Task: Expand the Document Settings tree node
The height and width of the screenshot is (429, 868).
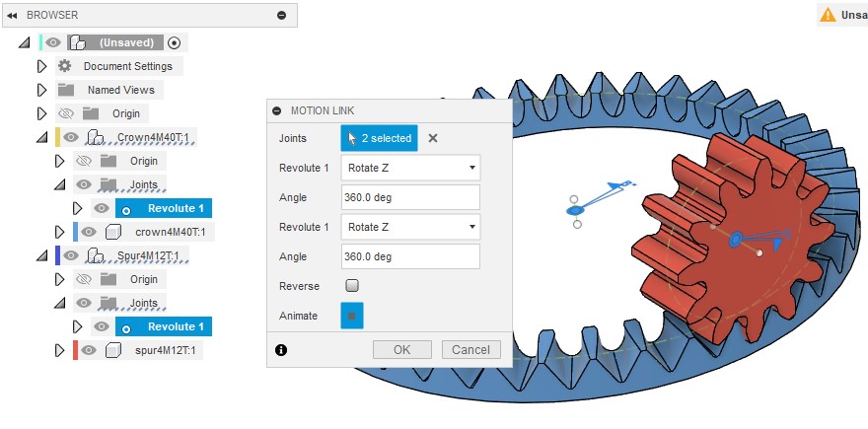Action: pyautogui.click(x=41, y=66)
